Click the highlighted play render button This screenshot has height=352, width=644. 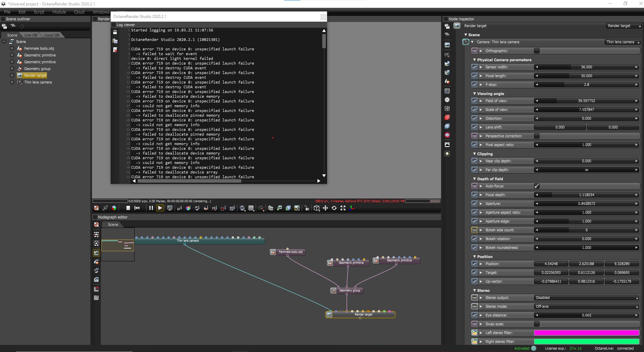[x=160, y=208]
